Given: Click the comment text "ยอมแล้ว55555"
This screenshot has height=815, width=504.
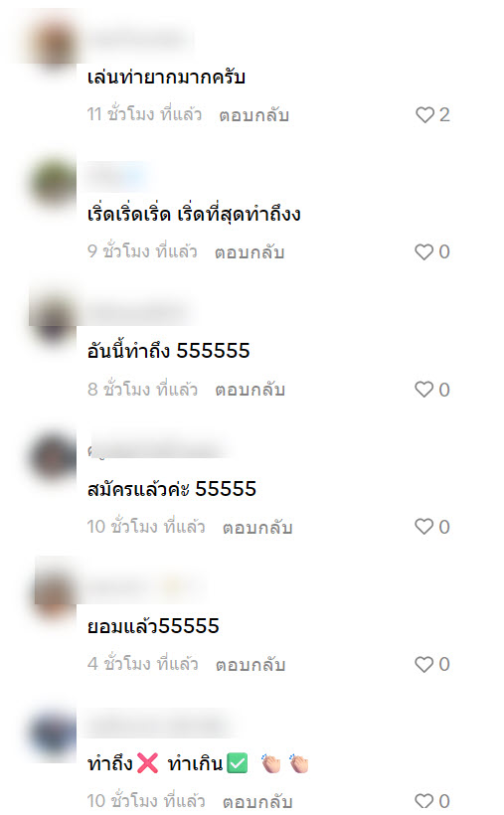Looking at the screenshot, I should [153, 626].
